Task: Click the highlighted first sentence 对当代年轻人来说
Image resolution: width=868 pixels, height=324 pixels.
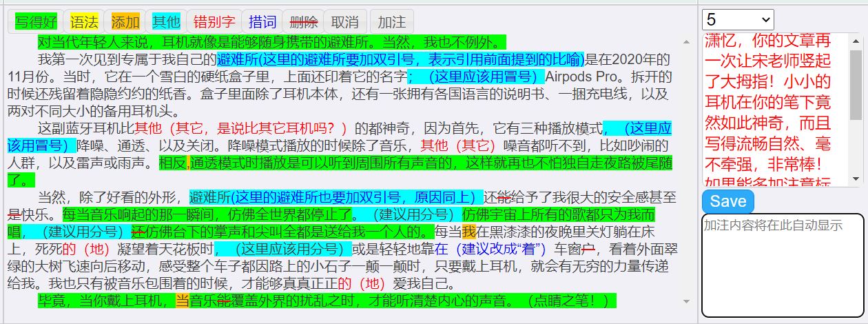Action: click(271, 41)
